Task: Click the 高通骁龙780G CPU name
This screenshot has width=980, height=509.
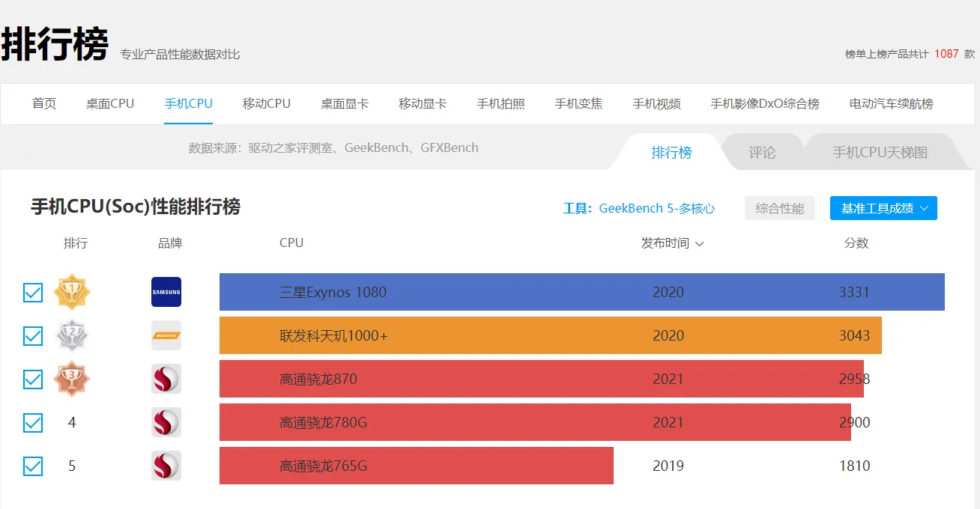Action: 324,422
